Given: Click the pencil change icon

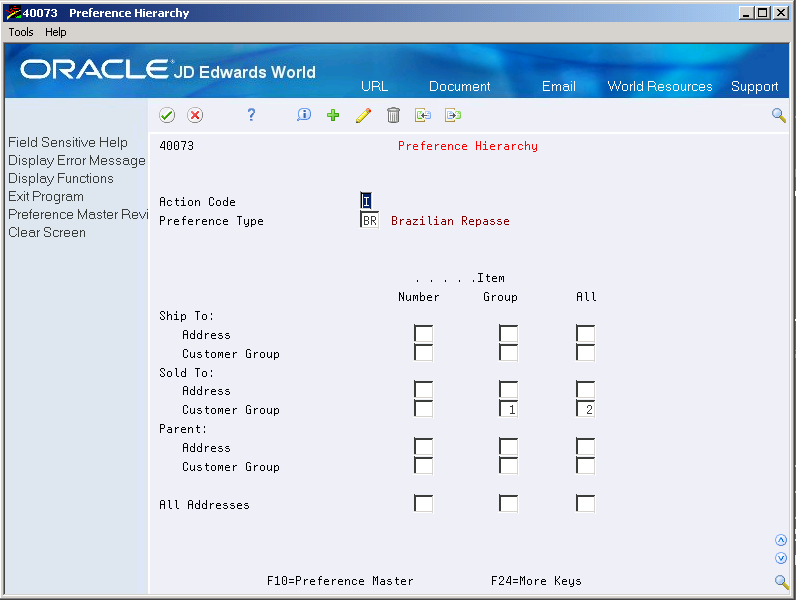Looking at the screenshot, I should pyautogui.click(x=363, y=115).
